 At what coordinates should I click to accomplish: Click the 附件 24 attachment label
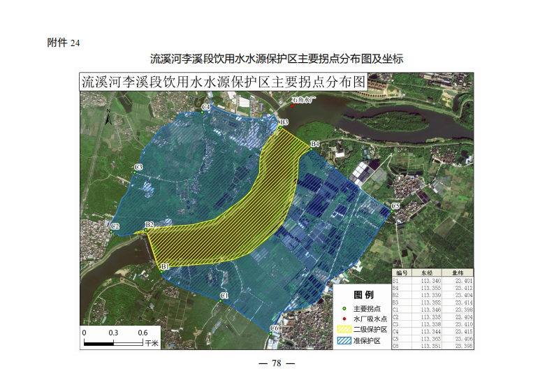point(64,43)
